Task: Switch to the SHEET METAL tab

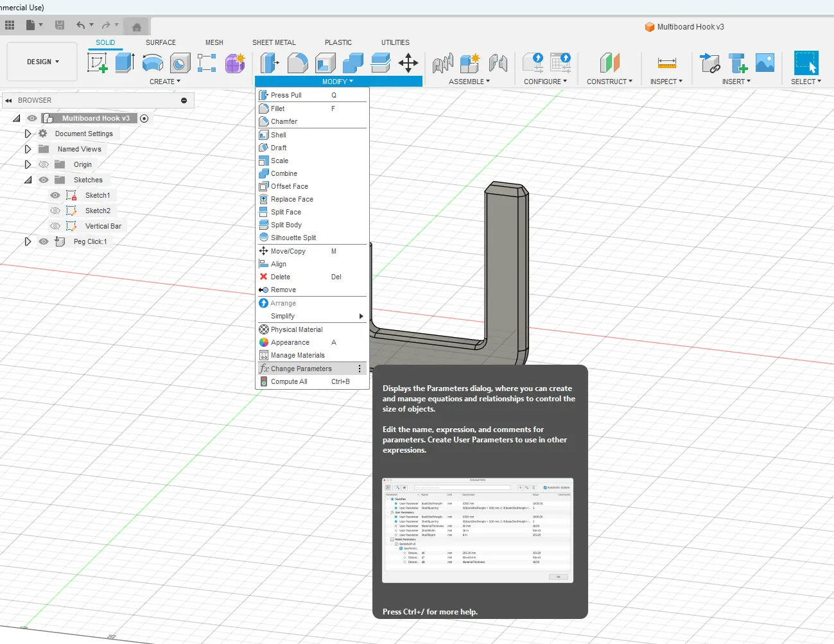Action: tap(274, 42)
